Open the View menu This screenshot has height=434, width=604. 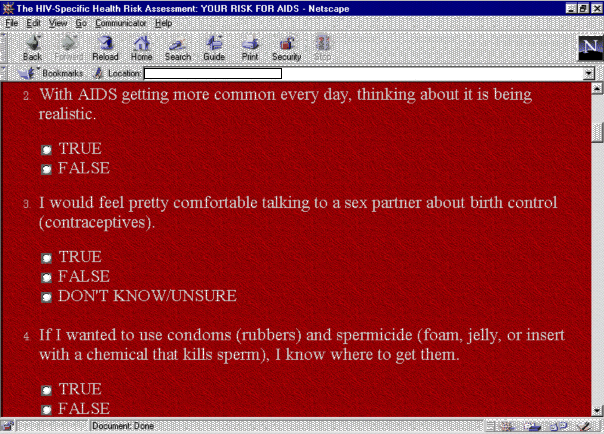pyautogui.click(x=58, y=22)
